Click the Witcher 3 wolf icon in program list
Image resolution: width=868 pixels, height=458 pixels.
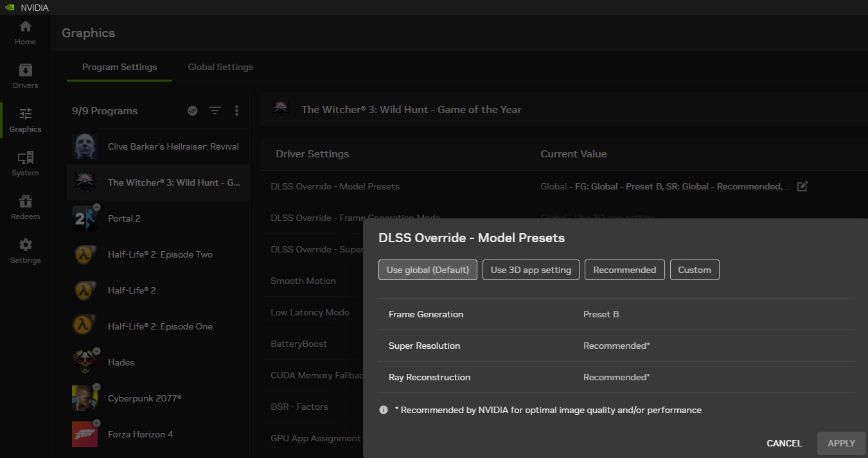tap(85, 182)
